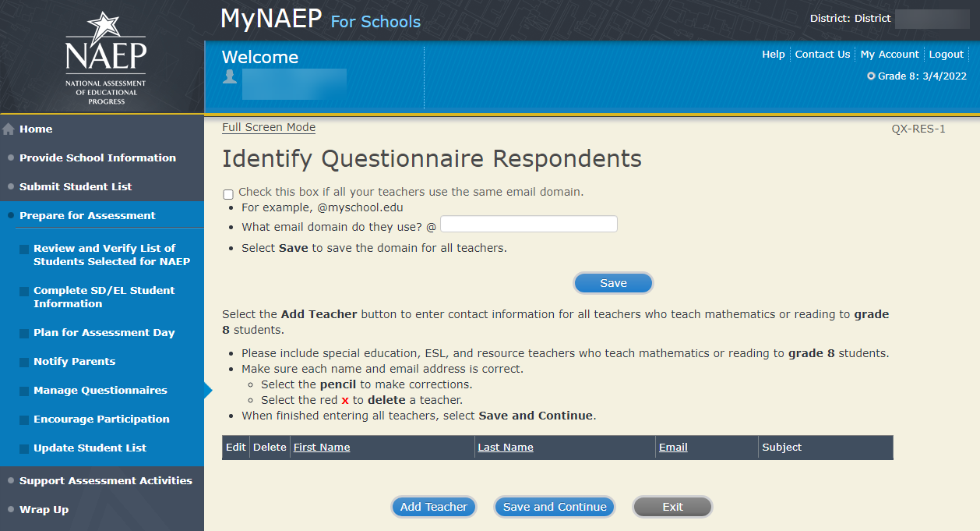980x531 pixels.
Task: Expand Support Assessment Activities menu
Action: coord(105,481)
